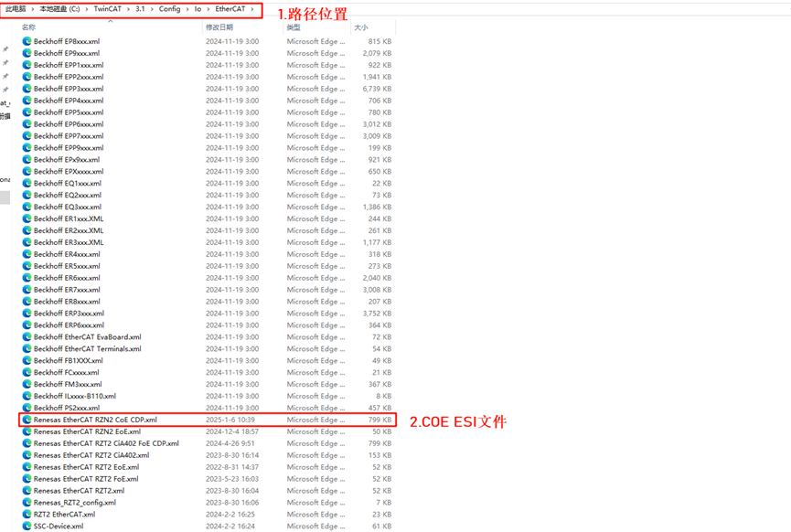The image size is (791, 532).
Task: Select file name Beckhoff ER4xxx.xml
Action: pyautogui.click(x=67, y=254)
